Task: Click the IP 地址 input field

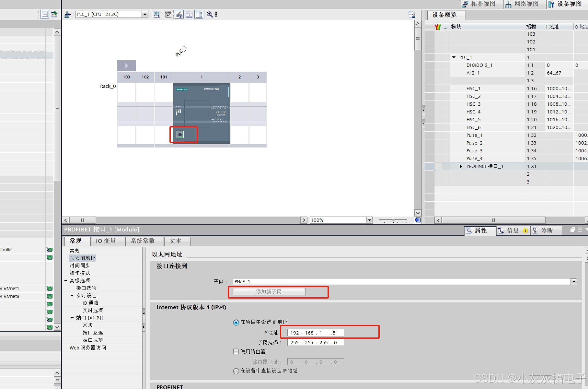Action: click(x=316, y=333)
